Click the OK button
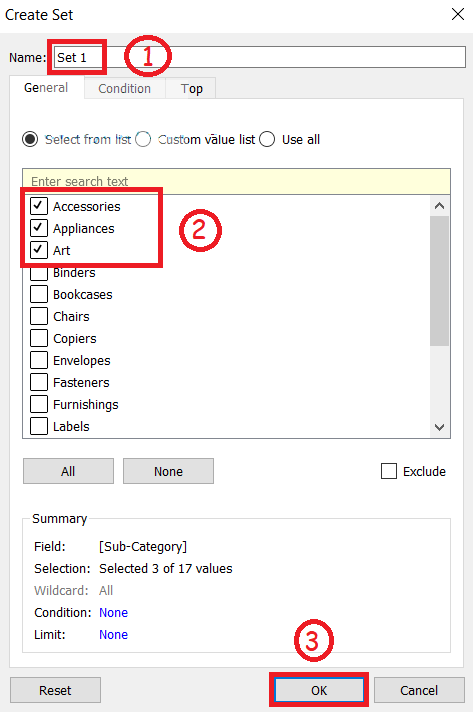This screenshot has height=712, width=473. coord(319,690)
